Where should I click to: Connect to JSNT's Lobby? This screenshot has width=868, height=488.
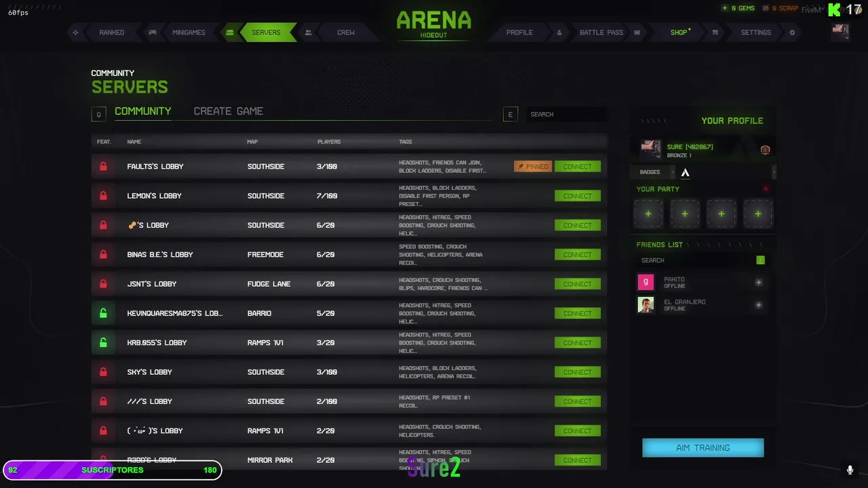point(577,284)
